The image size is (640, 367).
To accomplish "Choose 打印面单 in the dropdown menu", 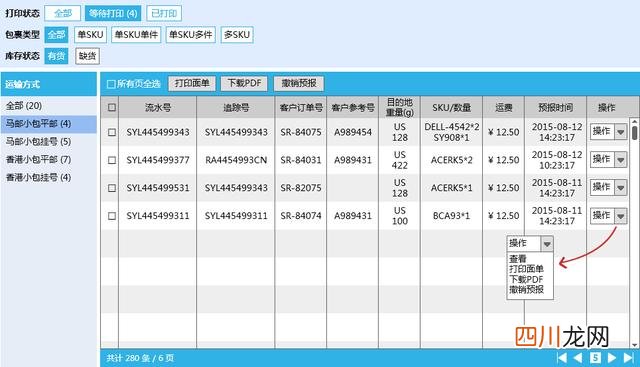I will 526,269.
